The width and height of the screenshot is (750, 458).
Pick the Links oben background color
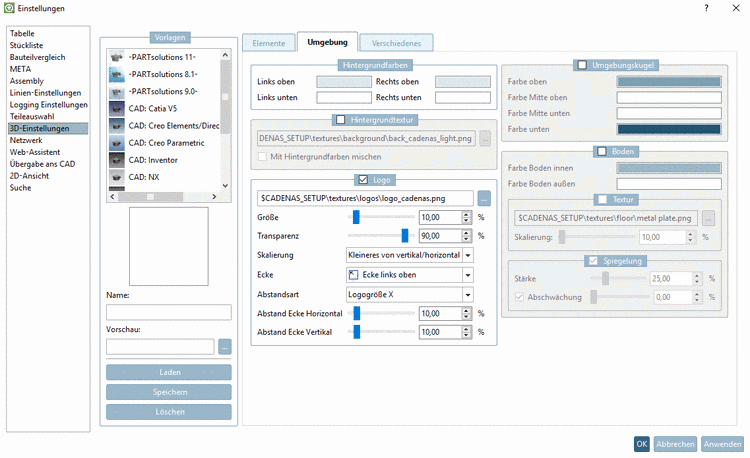coord(344,82)
